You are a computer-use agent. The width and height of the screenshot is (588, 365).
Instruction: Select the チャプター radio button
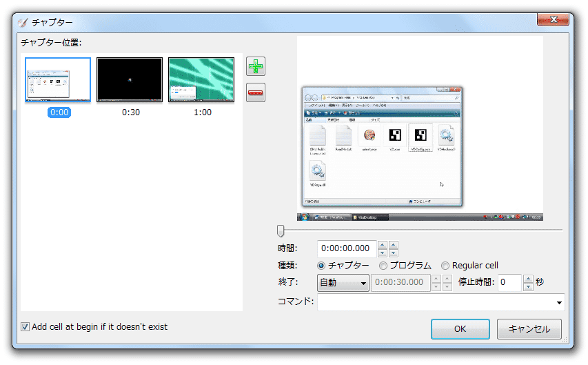click(x=321, y=266)
